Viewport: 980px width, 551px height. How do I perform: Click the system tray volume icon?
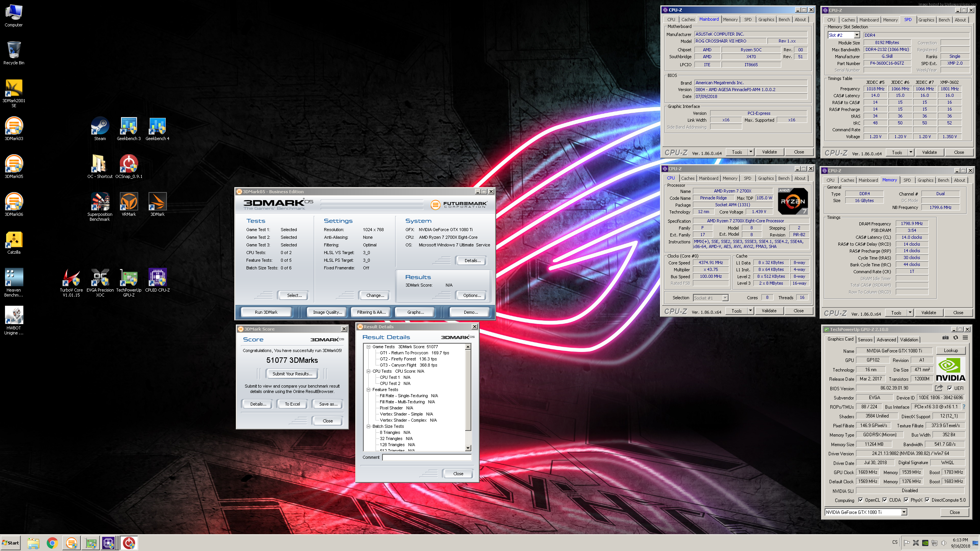pos(944,543)
